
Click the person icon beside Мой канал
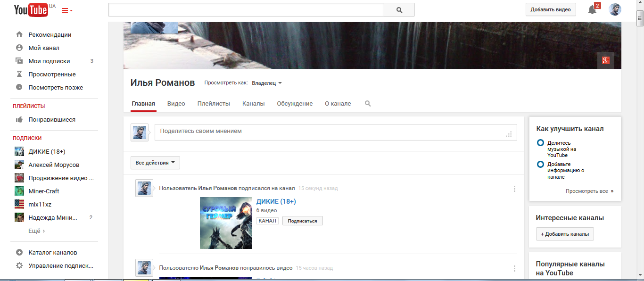pyautogui.click(x=19, y=48)
